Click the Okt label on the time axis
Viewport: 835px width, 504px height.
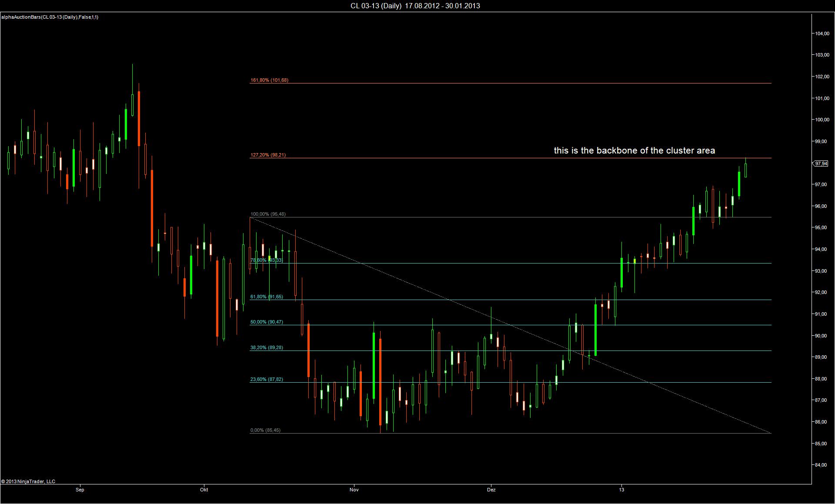click(204, 490)
